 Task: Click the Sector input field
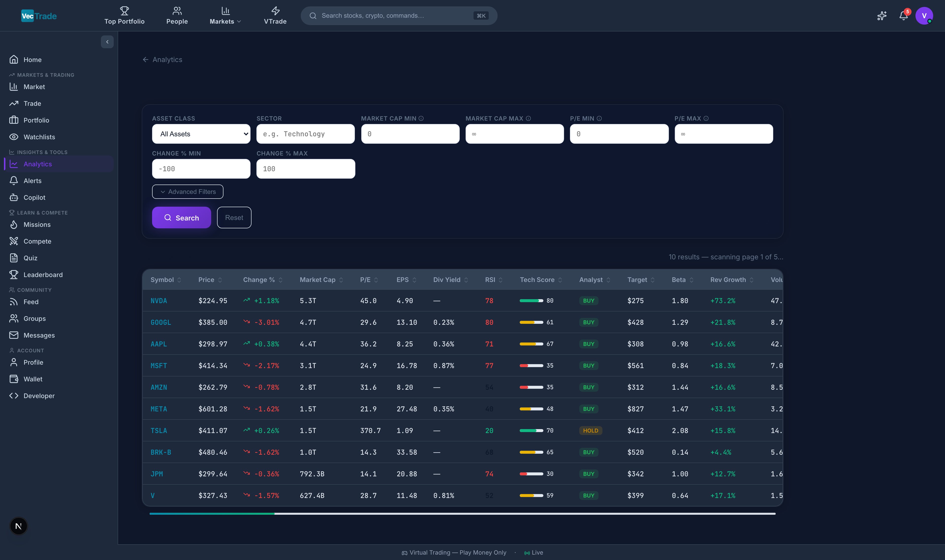(x=306, y=134)
